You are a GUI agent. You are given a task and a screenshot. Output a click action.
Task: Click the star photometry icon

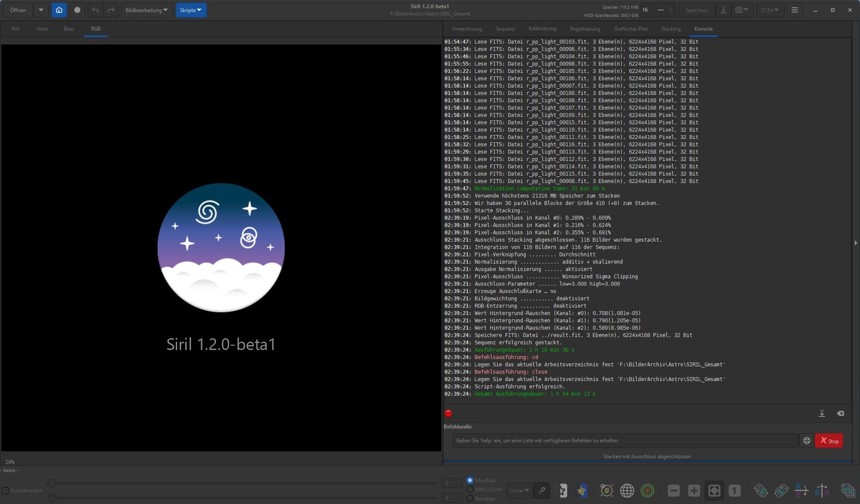[582, 490]
